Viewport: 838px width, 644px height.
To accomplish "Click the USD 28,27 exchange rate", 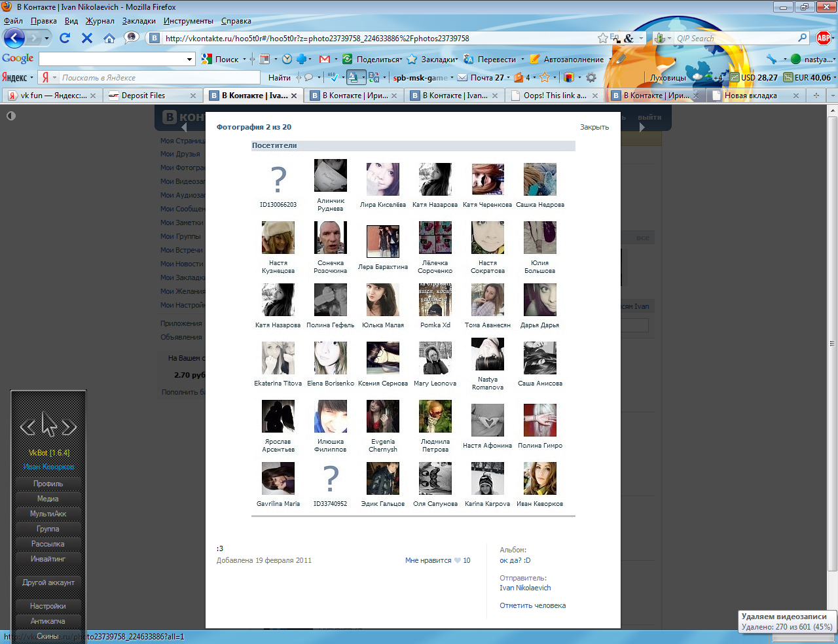I will coord(754,77).
